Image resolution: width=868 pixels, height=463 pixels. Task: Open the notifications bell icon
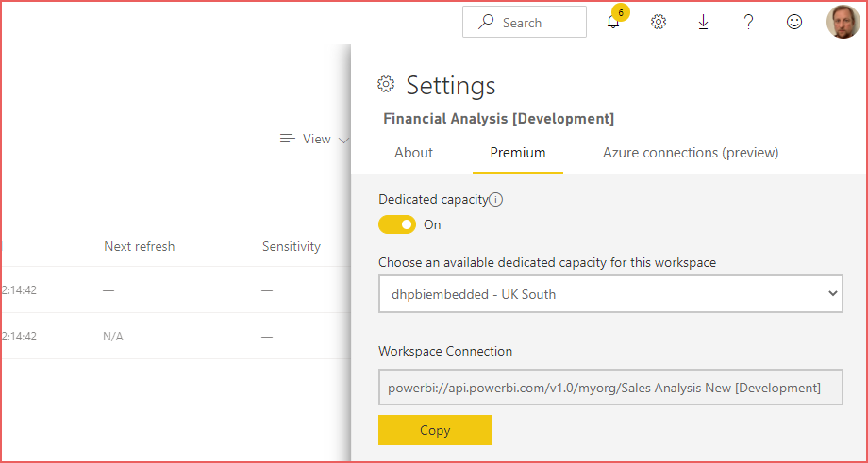pos(613,22)
